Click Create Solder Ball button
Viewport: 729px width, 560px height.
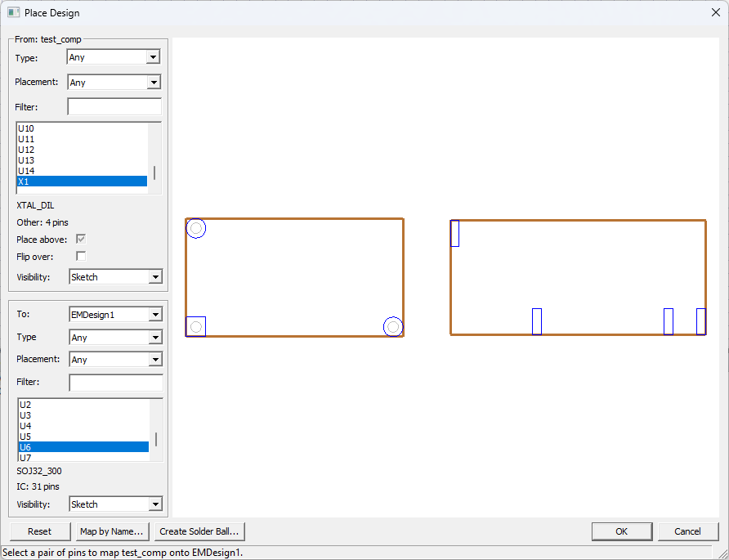199,531
